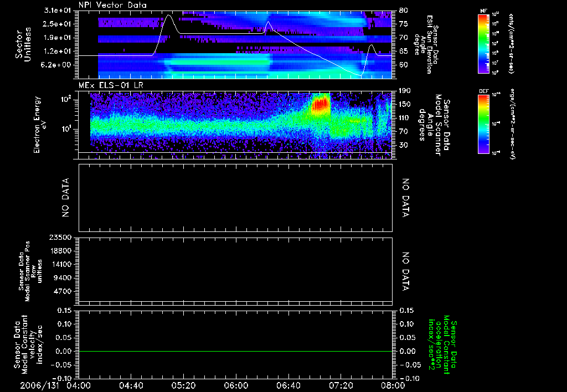The width and height of the screenshot is (567, 392).
Task: Click the "Electron Energy eV" axis label
Action: point(40,125)
